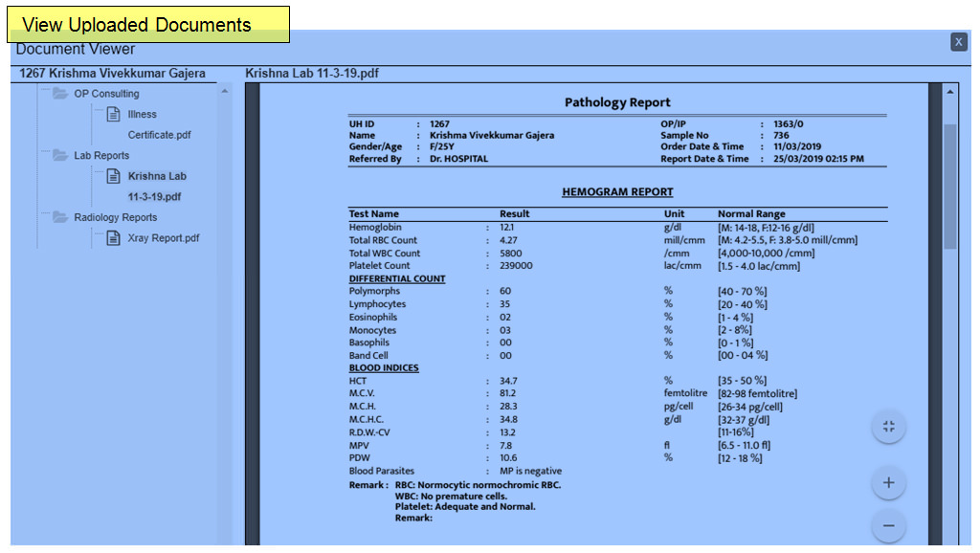Click the Polymorphs row label

point(374,291)
